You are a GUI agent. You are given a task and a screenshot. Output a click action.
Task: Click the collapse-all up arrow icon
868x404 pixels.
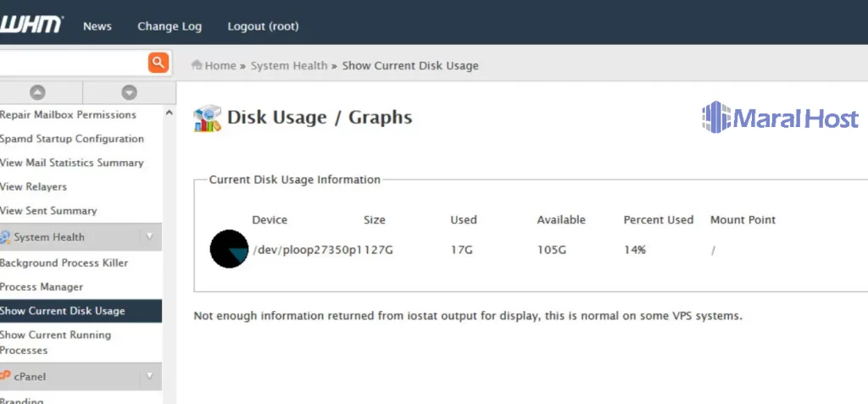(37, 92)
